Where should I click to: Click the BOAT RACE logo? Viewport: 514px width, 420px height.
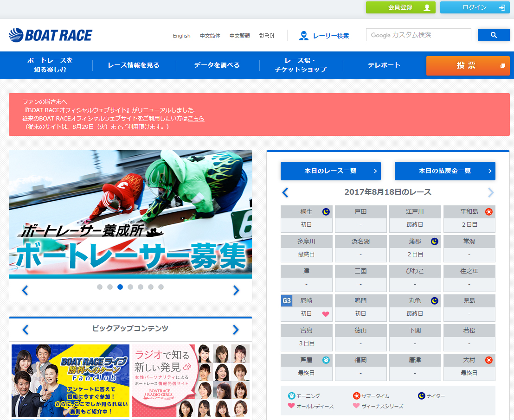coord(51,35)
